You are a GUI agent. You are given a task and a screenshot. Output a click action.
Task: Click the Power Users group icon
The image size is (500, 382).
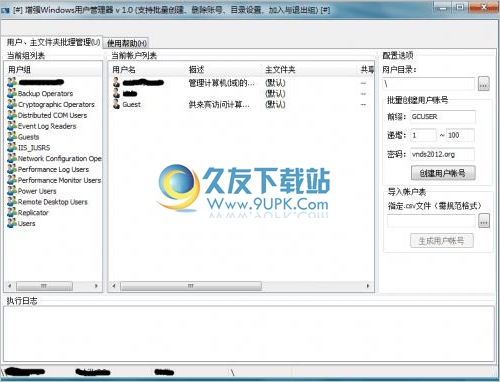pos(12,191)
